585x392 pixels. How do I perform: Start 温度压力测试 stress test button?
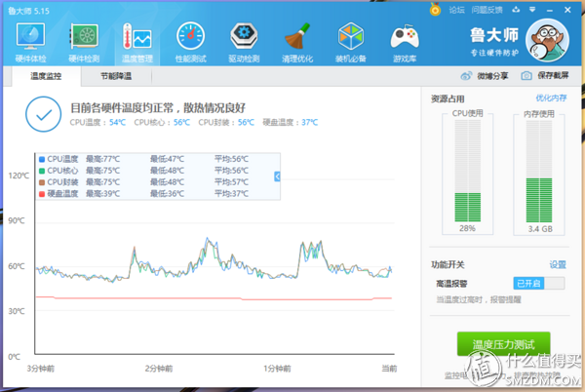[x=504, y=344]
